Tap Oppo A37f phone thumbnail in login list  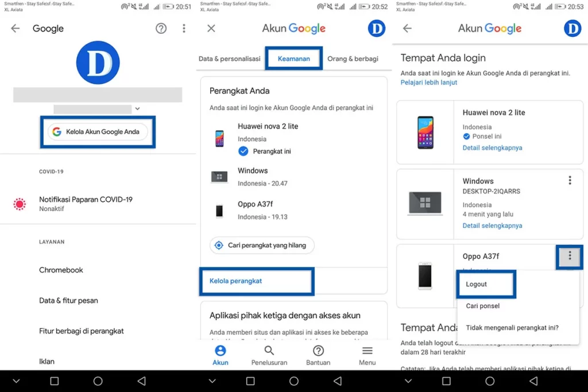tap(425, 276)
